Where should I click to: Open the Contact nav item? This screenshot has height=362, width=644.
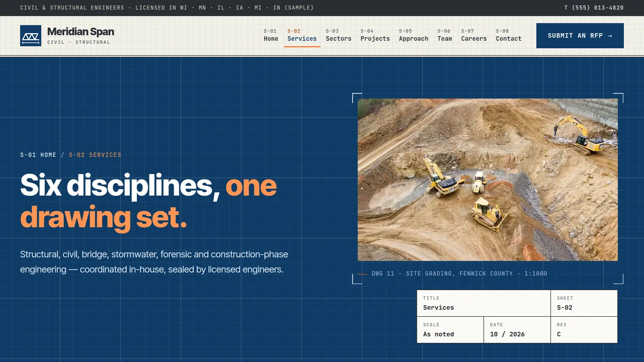click(x=509, y=35)
